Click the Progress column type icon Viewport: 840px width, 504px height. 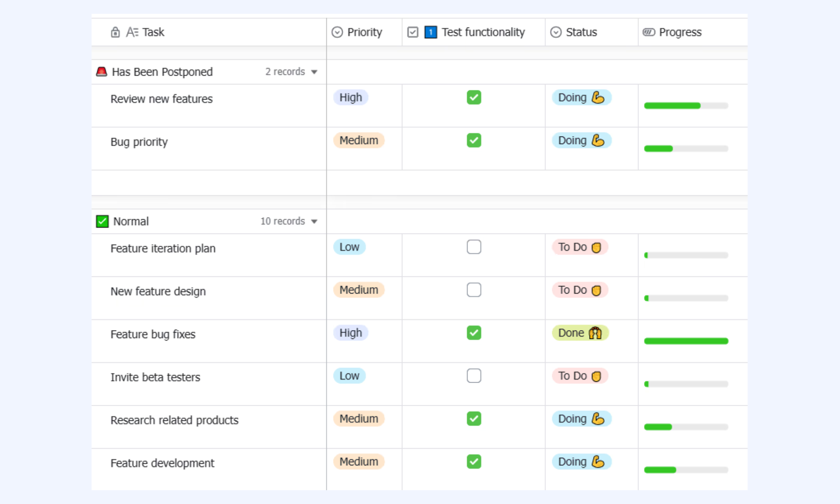(648, 32)
